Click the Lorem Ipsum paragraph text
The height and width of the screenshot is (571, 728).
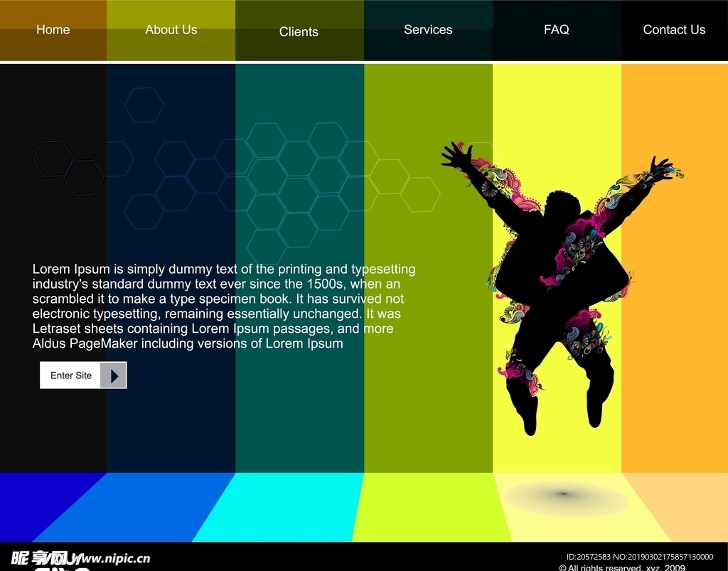tap(224, 306)
